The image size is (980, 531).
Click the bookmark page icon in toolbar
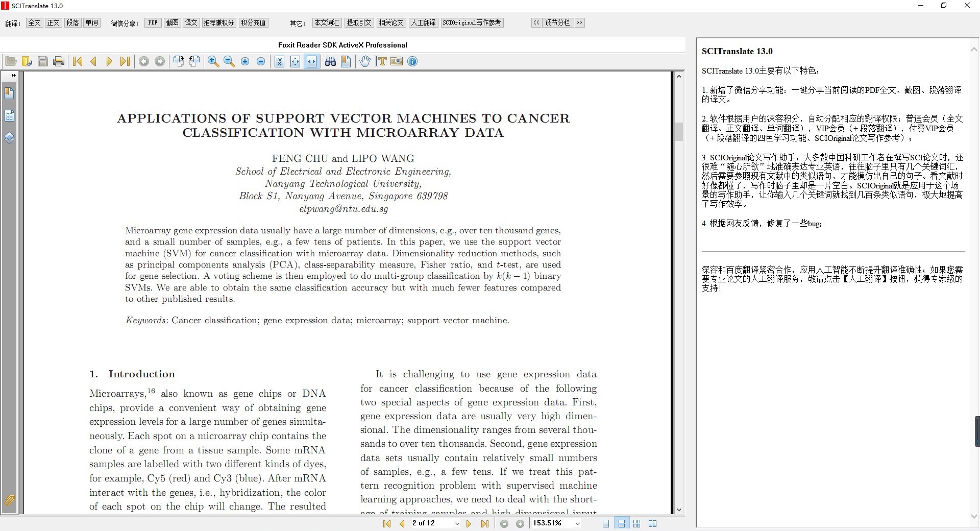[346, 61]
